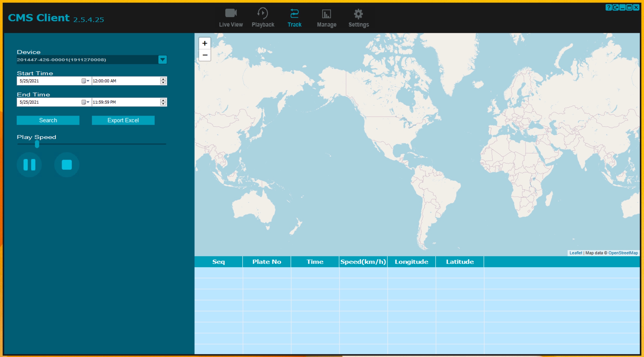
Task: Click the Plate No column header
Action: (x=267, y=262)
